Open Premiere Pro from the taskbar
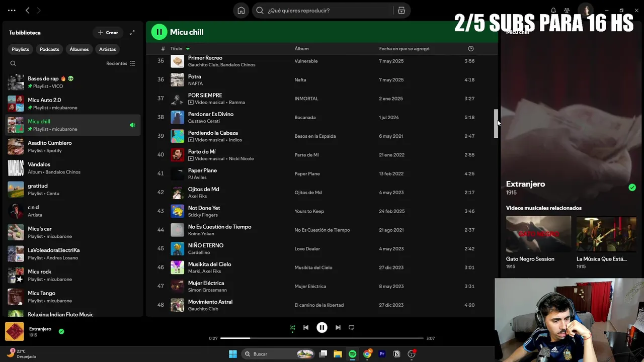Screen dimensions: 644x362 [x=382, y=354]
